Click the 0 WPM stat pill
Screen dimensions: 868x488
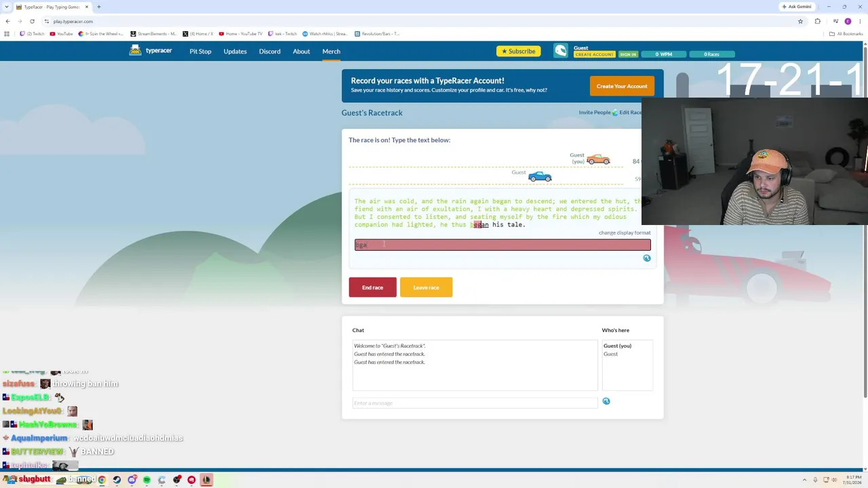664,54
